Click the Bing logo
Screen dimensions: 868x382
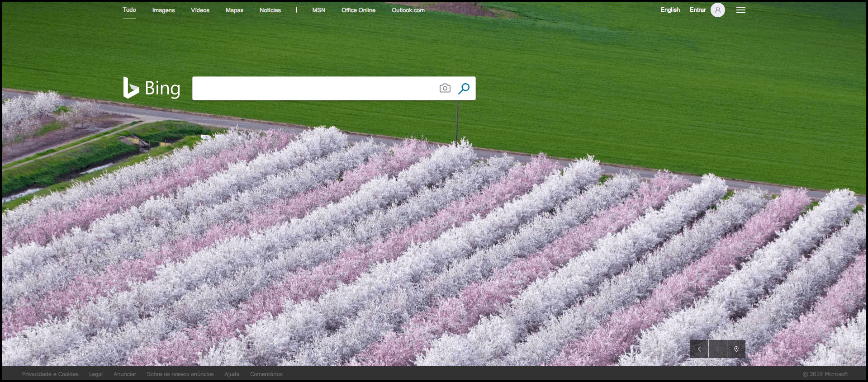(152, 88)
